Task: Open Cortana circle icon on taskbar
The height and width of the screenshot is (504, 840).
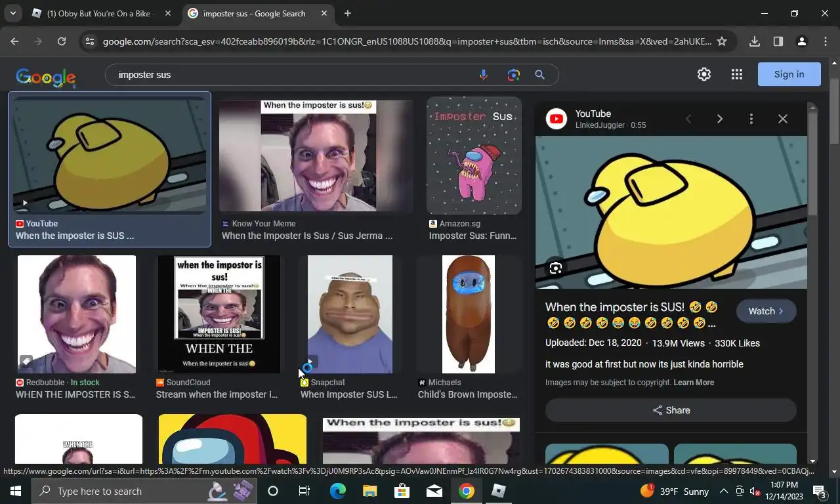Action: tap(273, 491)
